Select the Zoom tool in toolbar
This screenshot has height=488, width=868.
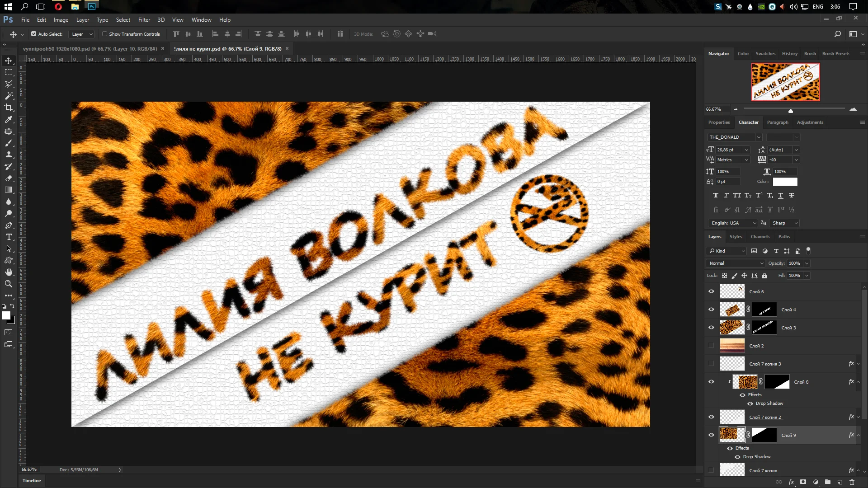9,284
